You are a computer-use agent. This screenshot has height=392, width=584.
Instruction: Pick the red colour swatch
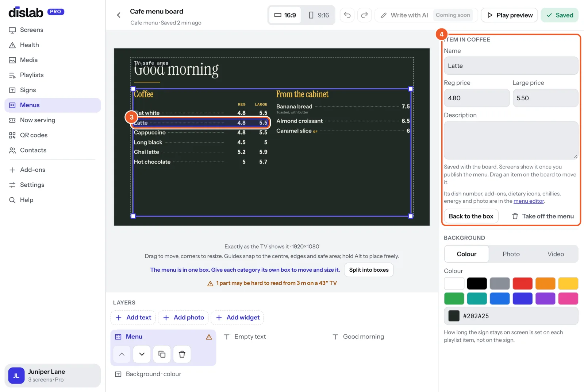click(522, 283)
